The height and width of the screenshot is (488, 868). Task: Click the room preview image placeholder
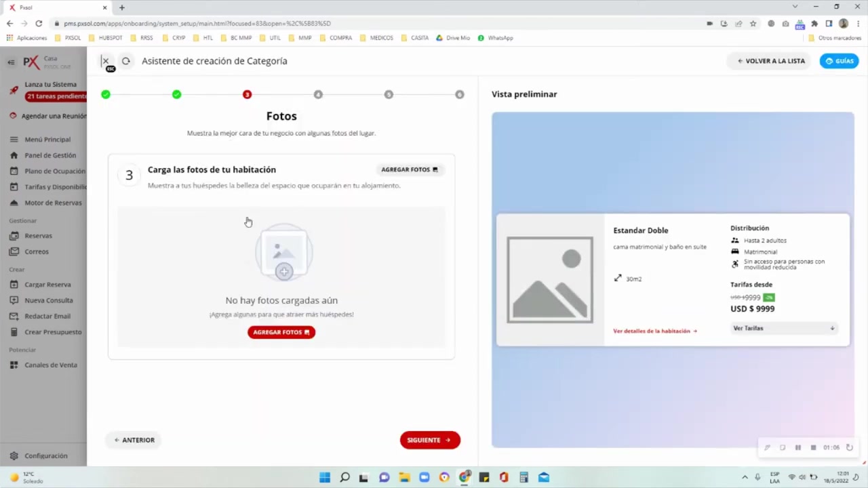tap(550, 279)
